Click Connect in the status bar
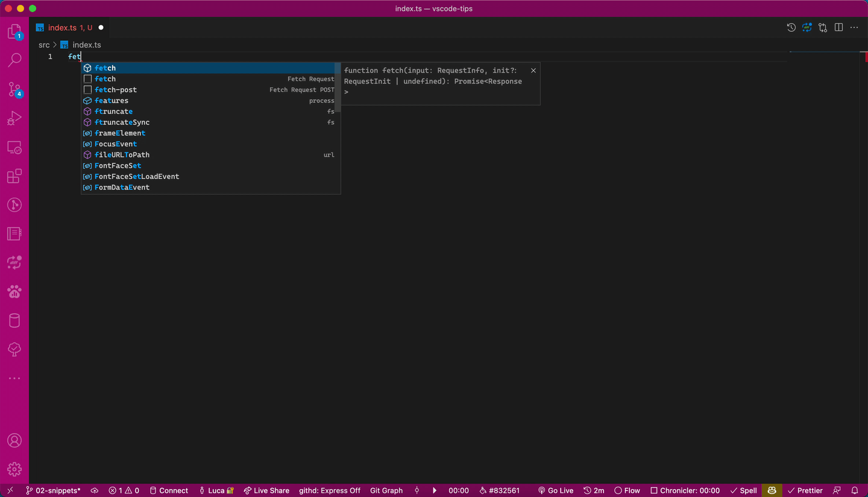 [x=169, y=490]
